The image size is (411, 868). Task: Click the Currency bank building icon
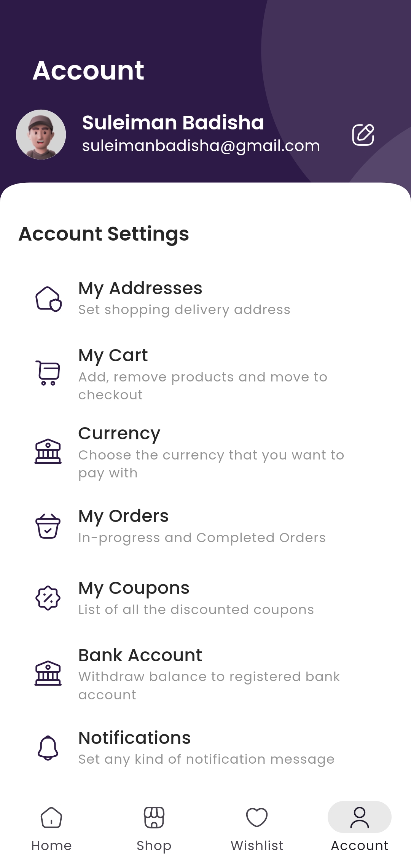pyautogui.click(x=48, y=451)
